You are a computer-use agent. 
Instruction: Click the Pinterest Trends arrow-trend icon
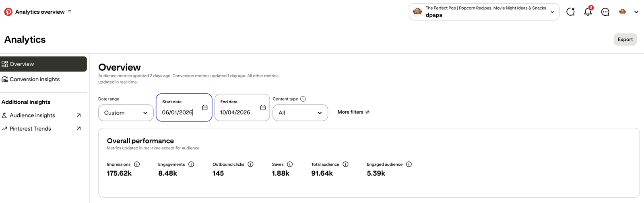click(4, 129)
